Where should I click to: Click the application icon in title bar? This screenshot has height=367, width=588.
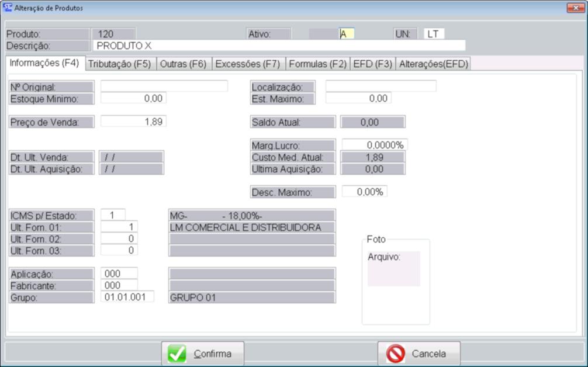7,8
